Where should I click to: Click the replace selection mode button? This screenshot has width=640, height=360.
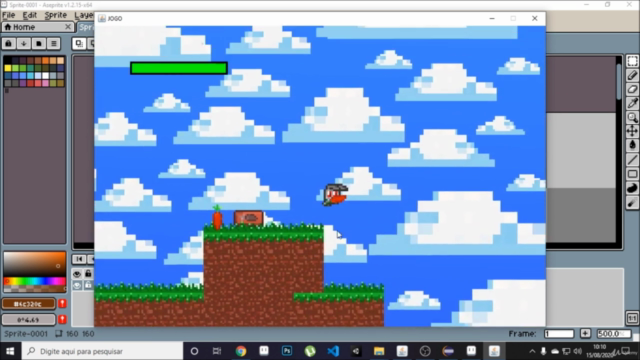[79, 44]
